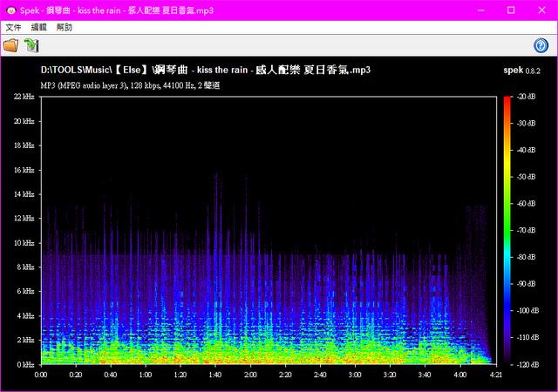Open a file with the folder icon
Image resolution: width=558 pixels, height=392 pixels.
click(x=10, y=45)
